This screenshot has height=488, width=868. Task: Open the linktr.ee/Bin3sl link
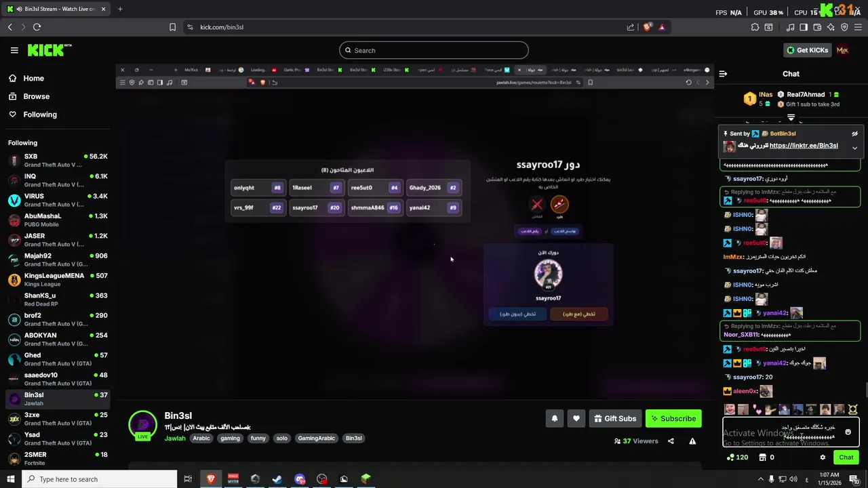(x=804, y=146)
